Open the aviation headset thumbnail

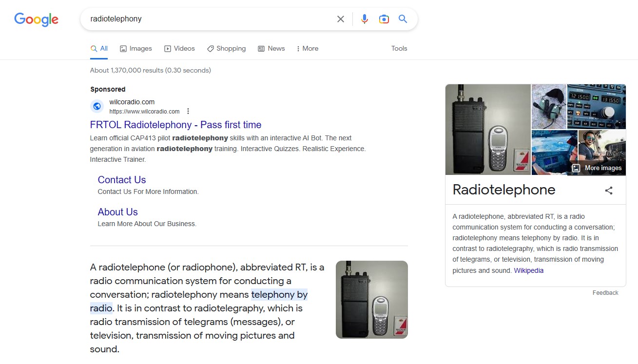tap(549, 106)
